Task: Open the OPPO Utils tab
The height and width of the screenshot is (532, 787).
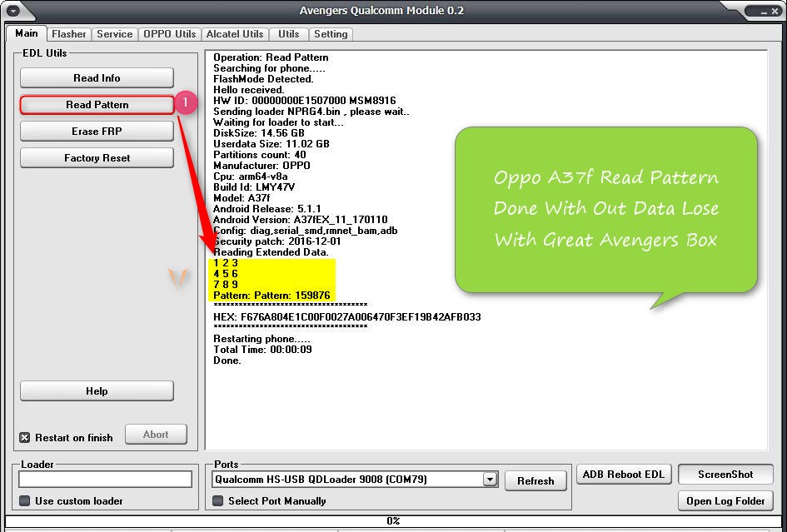Action: point(170,34)
